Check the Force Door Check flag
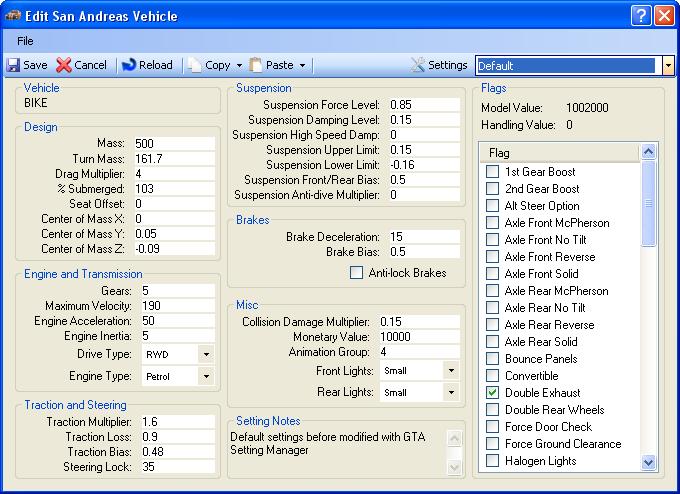 492,427
